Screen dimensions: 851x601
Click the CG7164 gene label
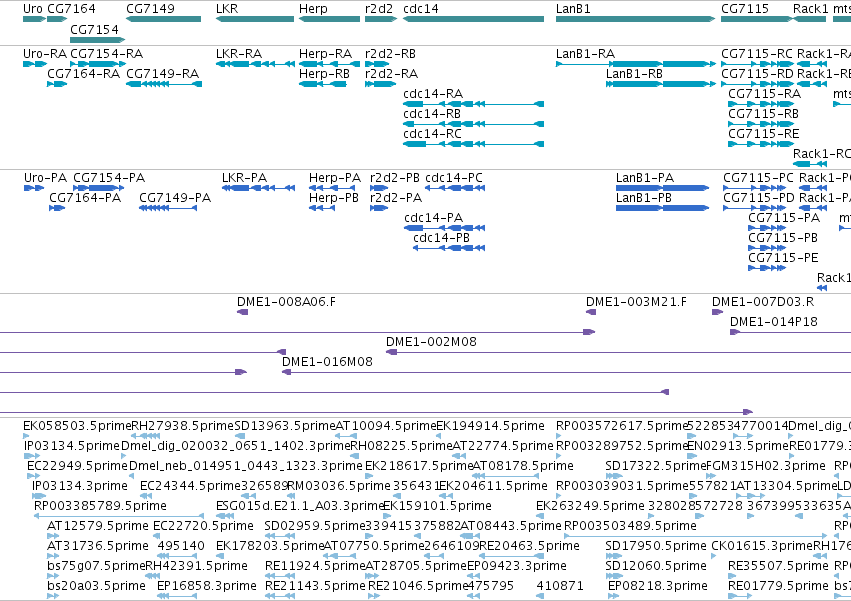click(71, 9)
